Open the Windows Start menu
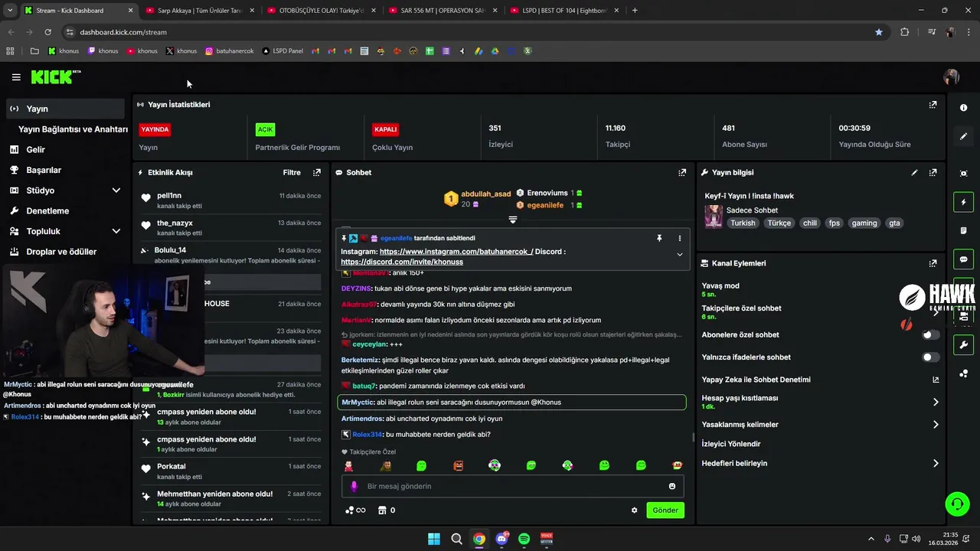This screenshot has height=551, width=980. coord(434,539)
